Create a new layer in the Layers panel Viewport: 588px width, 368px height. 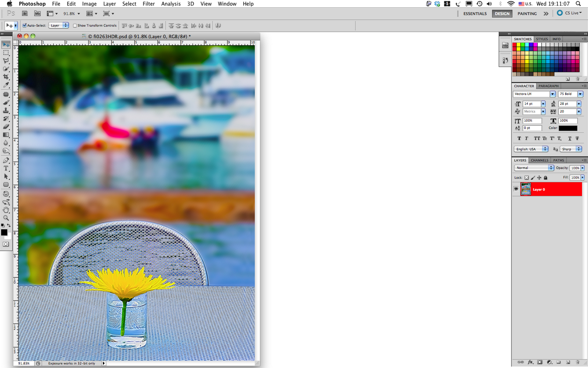(x=567, y=362)
